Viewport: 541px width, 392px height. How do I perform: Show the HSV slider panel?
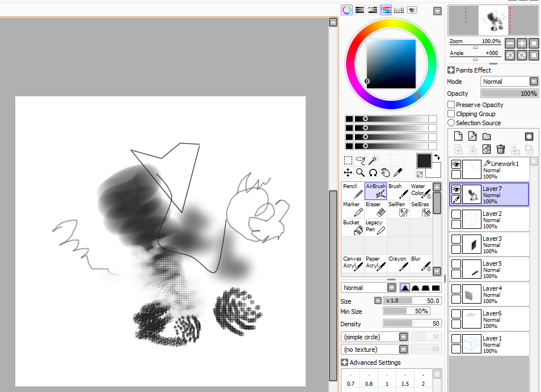[373, 10]
